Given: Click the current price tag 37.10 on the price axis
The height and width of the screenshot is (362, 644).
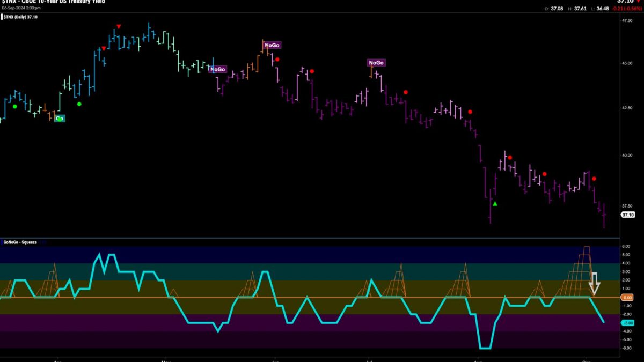Looking at the screenshot, I should point(627,215).
